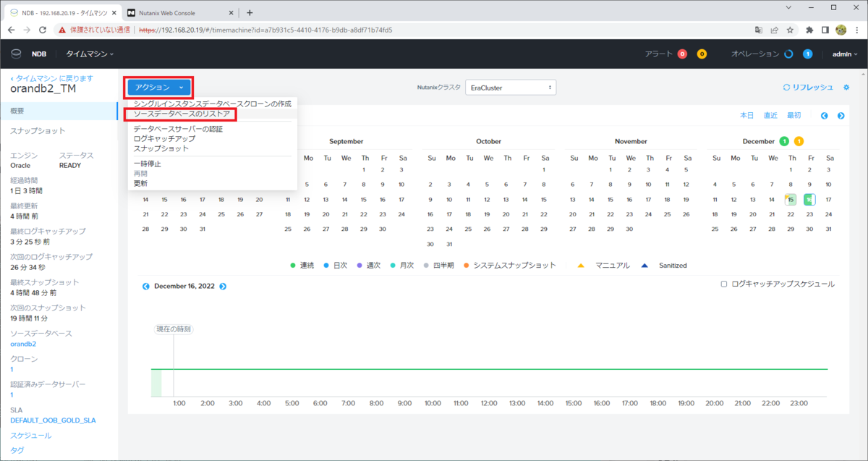
Task: Click the blue オペレーション count badge showing 1
Action: coord(808,53)
